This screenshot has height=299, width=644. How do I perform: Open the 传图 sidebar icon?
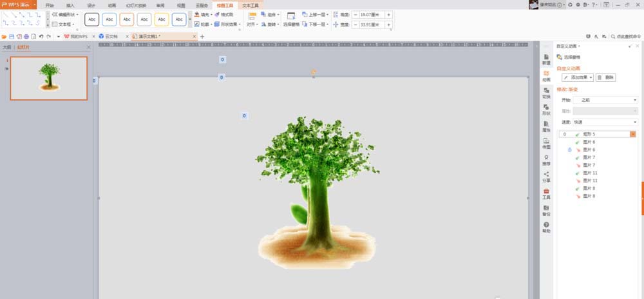click(546, 144)
